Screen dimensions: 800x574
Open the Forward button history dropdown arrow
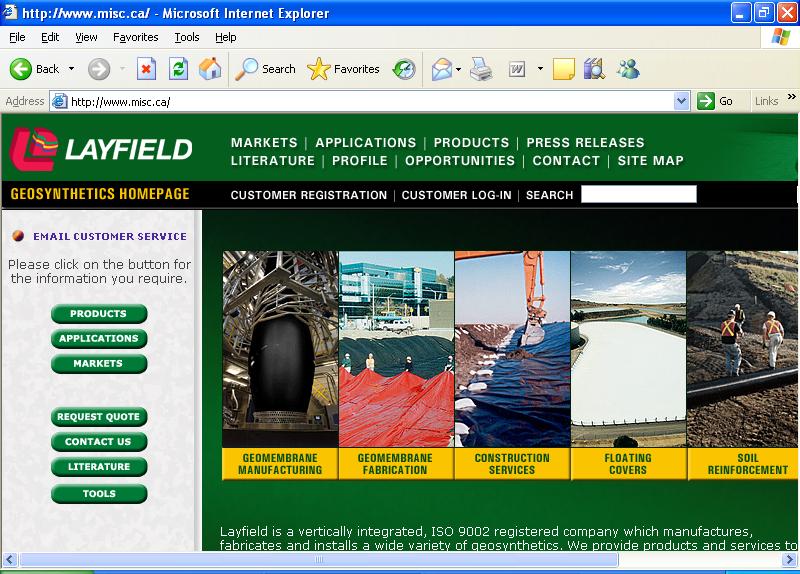122,68
